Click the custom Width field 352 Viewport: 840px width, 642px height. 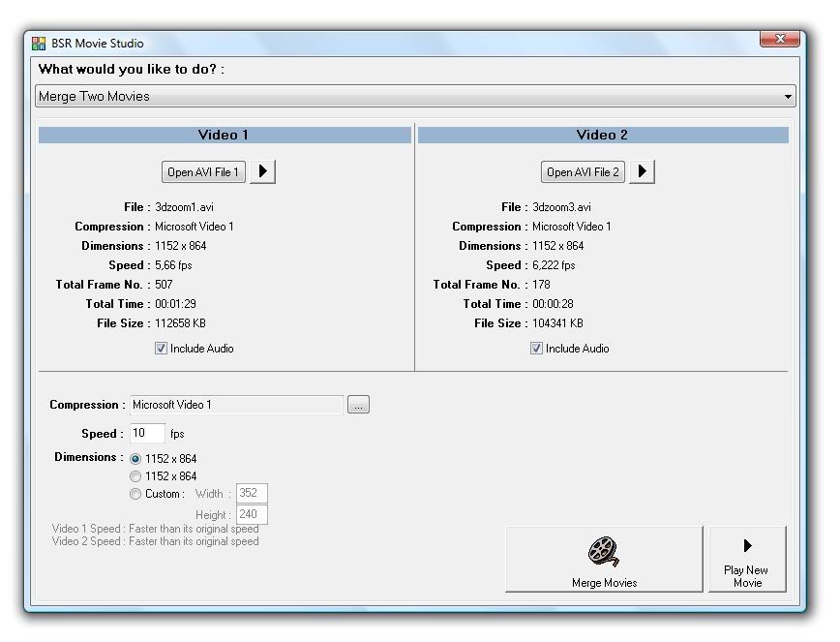[252, 493]
